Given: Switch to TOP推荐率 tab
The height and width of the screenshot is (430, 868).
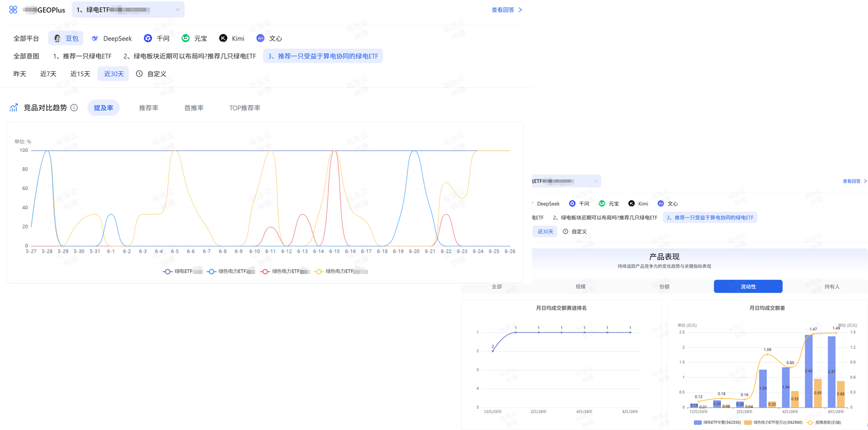Looking at the screenshot, I should [244, 108].
